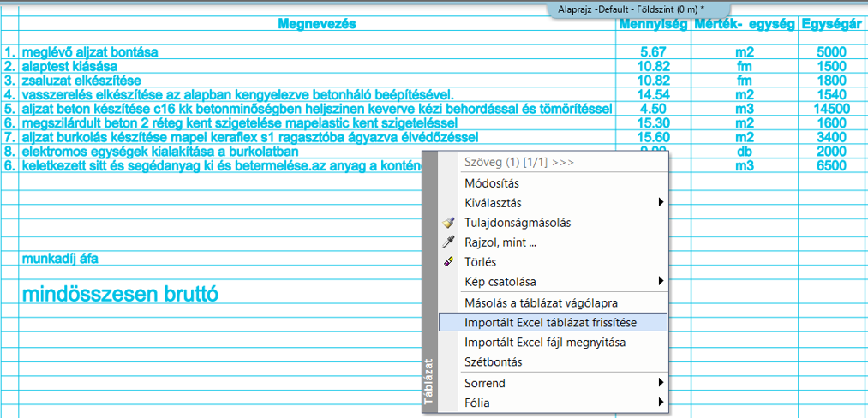Choose Módosítás from the context menu
The image size is (868, 418).
click(x=491, y=183)
